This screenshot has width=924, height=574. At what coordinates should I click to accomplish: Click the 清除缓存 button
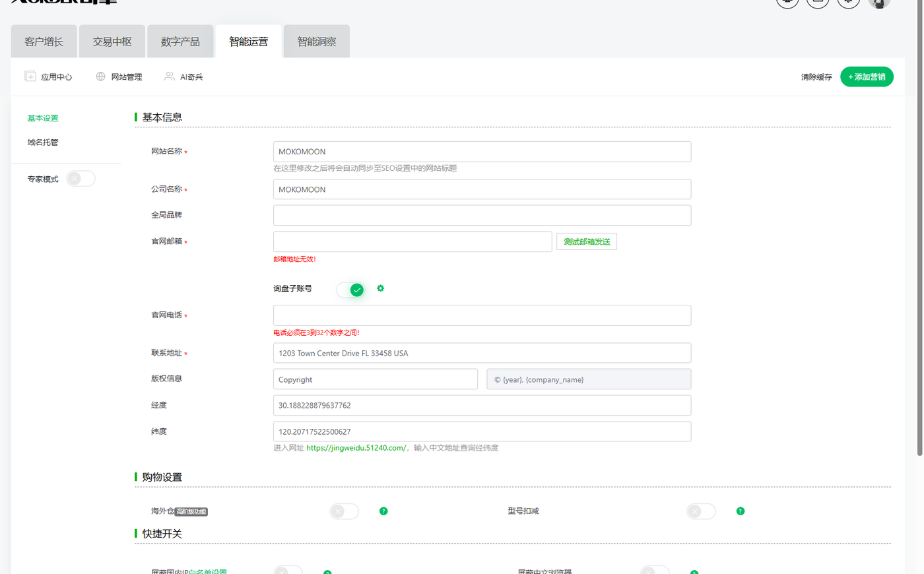(x=816, y=77)
